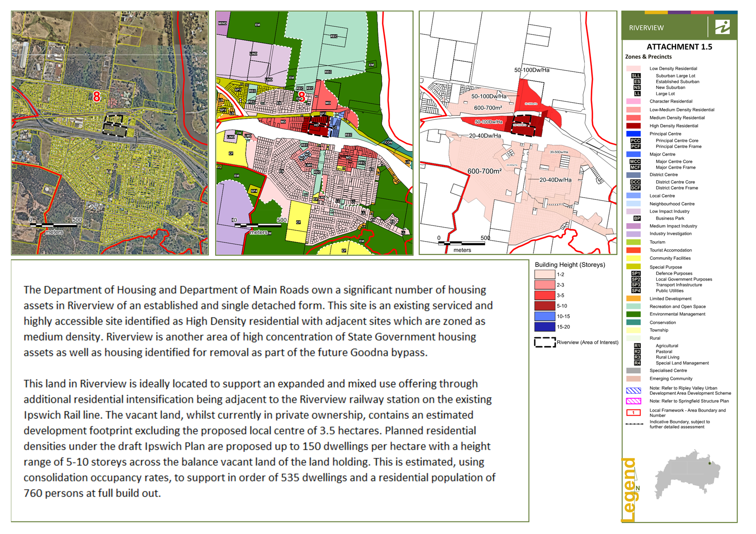This screenshot has width=756, height=534.
Task: Click the 'Zones & Precincts' subheading
Action: [x=648, y=57]
